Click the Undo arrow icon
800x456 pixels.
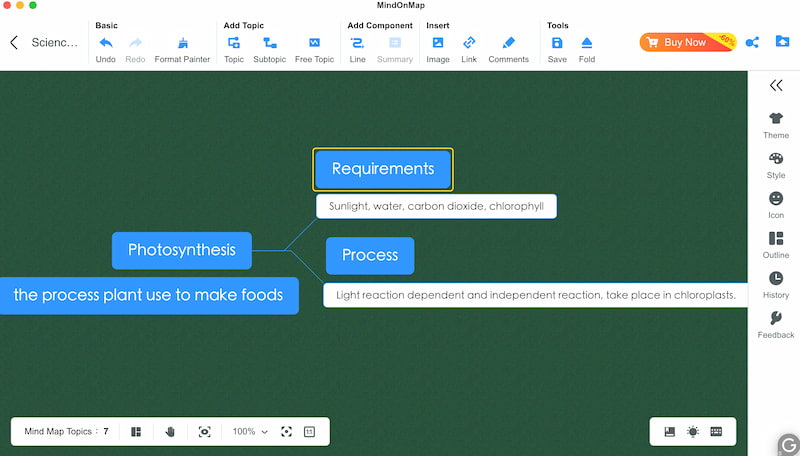coord(106,43)
